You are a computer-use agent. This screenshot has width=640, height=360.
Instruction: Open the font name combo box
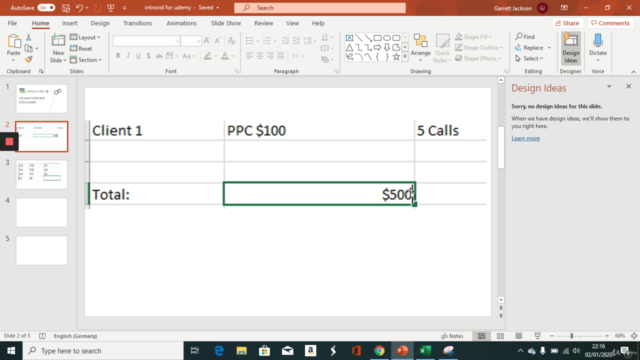point(147,41)
